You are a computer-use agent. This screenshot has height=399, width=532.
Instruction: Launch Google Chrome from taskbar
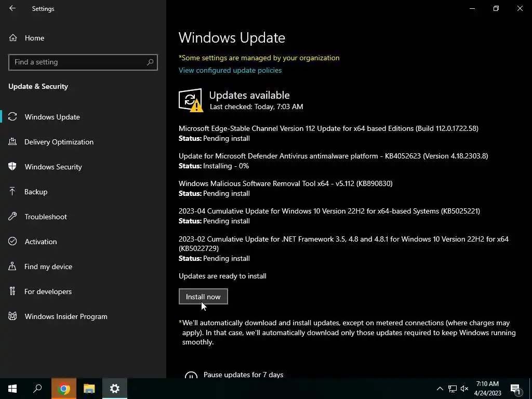tap(64, 389)
